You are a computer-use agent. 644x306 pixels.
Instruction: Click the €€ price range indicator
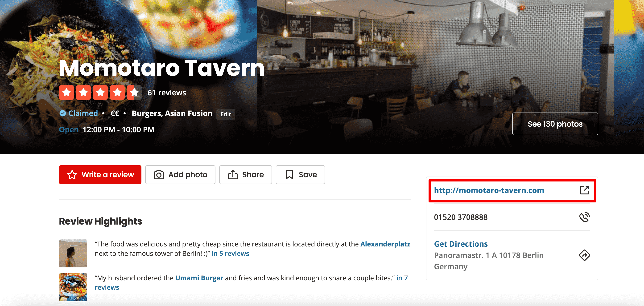click(115, 113)
